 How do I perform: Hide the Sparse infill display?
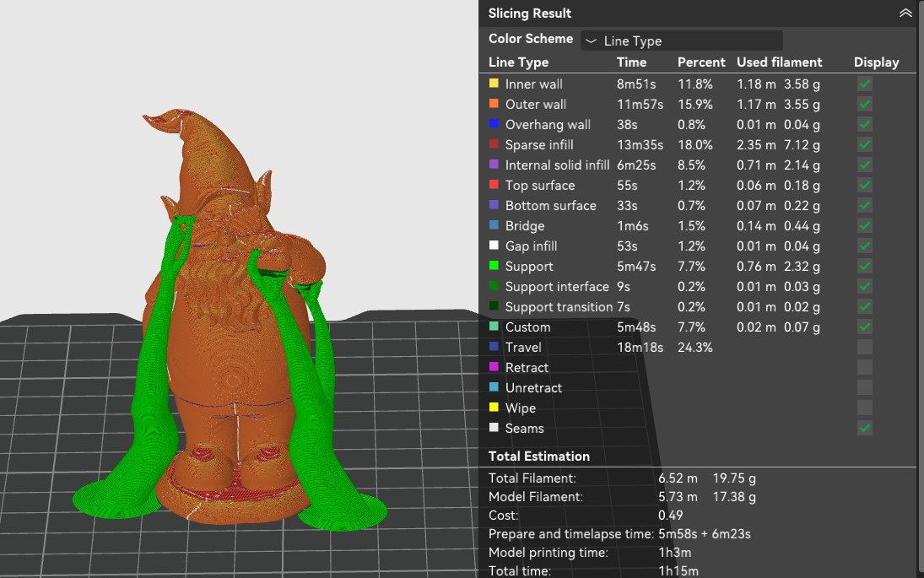coord(864,144)
